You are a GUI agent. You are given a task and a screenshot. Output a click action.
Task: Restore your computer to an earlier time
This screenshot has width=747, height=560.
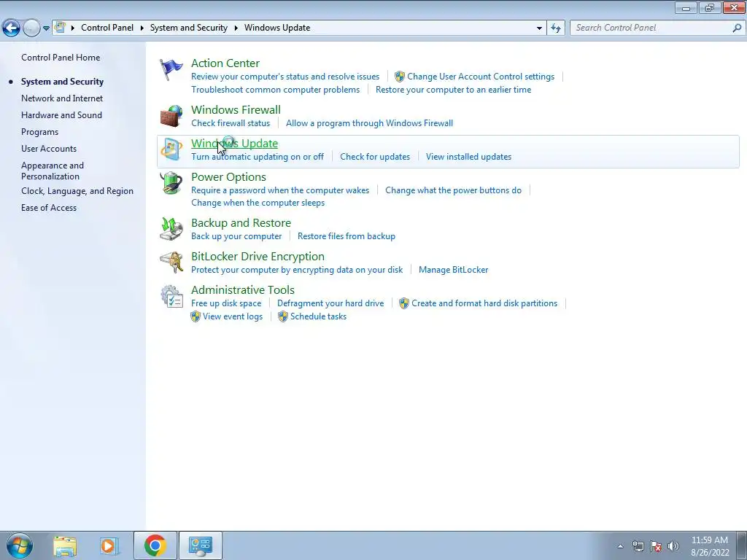[453, 90]
